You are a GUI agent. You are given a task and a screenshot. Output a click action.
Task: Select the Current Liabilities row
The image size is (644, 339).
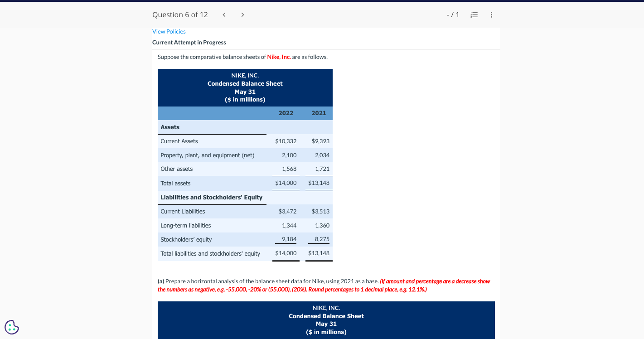click(x=183, y=211)
